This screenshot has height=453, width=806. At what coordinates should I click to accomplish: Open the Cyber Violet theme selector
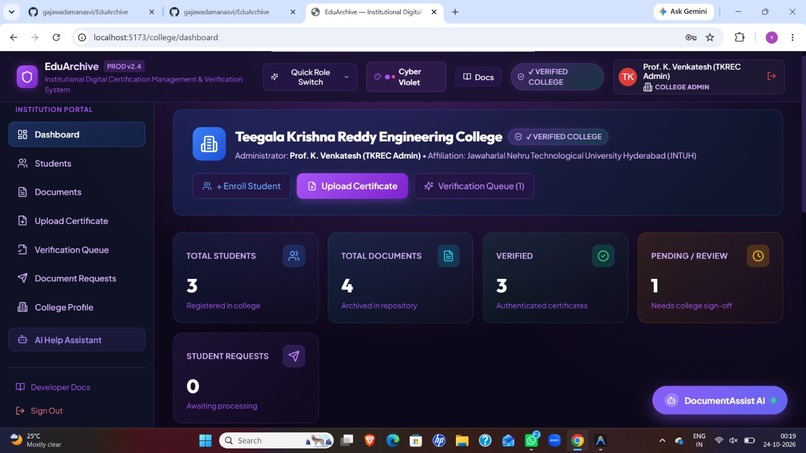pyautogui.click(x=406, y=77)
